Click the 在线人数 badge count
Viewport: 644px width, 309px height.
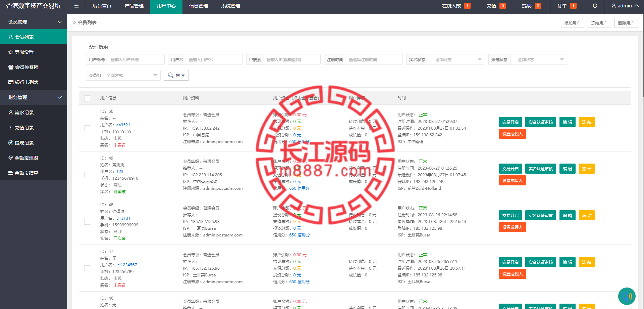(x=467, y=6)
